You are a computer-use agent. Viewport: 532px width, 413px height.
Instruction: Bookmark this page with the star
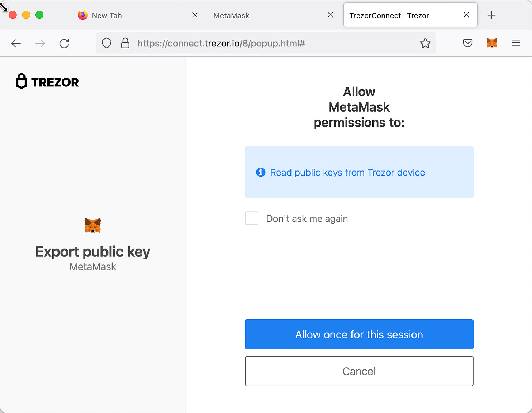tap(425, 43)
